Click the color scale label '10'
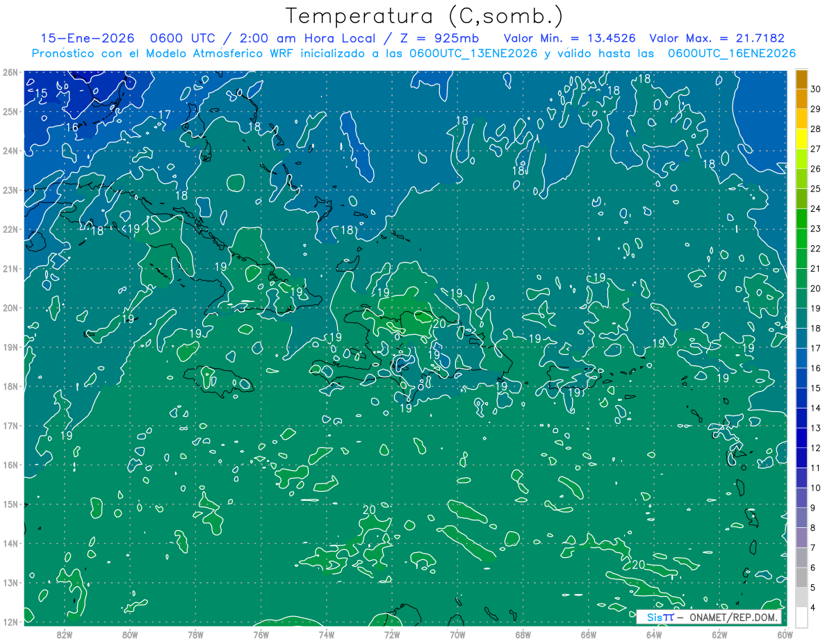The width and height of the screenshot is (834, 644). point(816,488)
